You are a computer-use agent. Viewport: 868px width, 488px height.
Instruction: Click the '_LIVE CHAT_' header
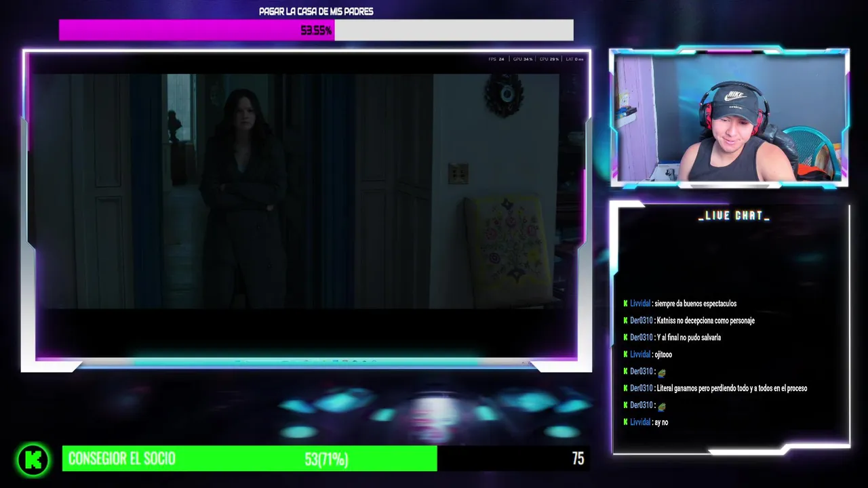734,216
